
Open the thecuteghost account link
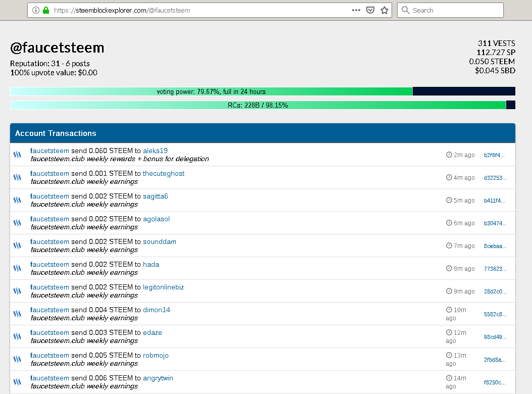pos(164,173)
